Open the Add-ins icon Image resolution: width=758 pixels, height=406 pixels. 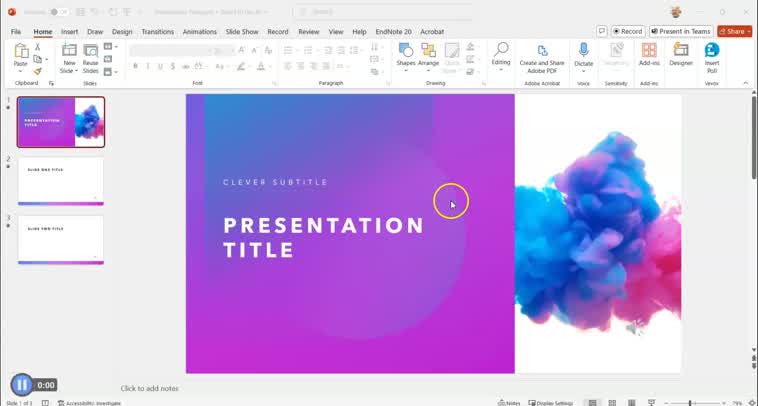coord(649,50)
